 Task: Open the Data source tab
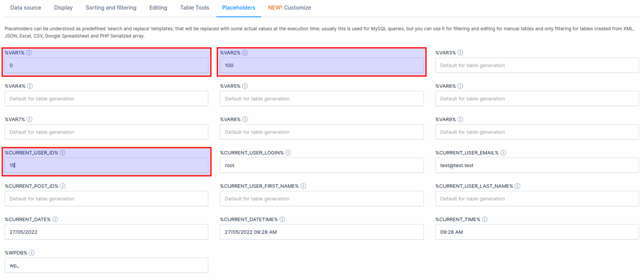pyautogui.click(x=26, y=8)
